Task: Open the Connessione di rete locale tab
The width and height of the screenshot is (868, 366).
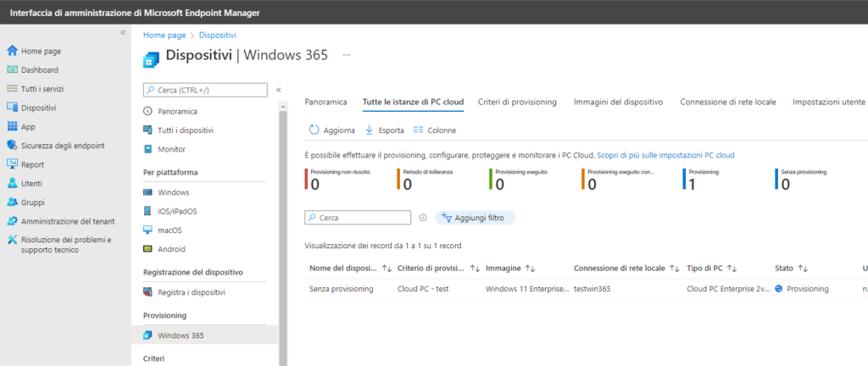Action: click(x=728, y=102)
